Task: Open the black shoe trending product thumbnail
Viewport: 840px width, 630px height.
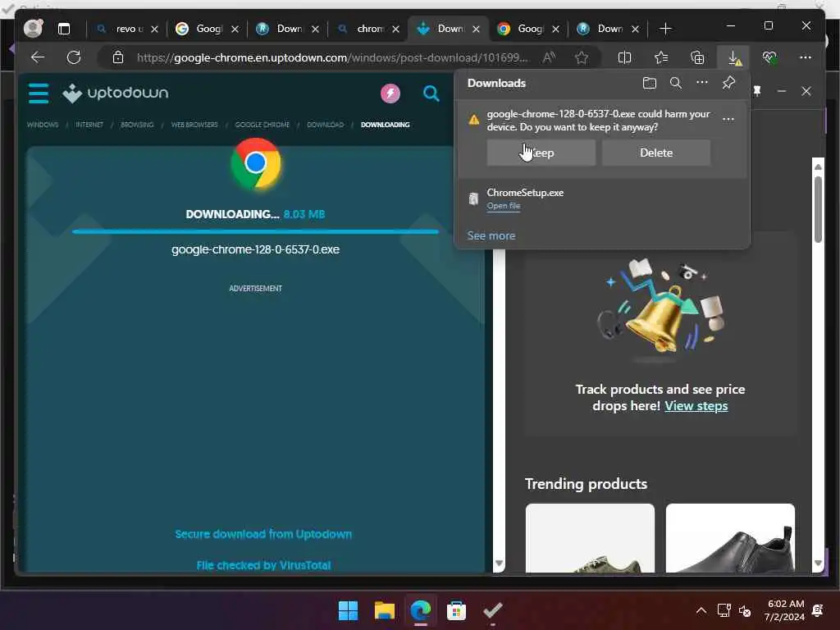Action: point(730,538)
